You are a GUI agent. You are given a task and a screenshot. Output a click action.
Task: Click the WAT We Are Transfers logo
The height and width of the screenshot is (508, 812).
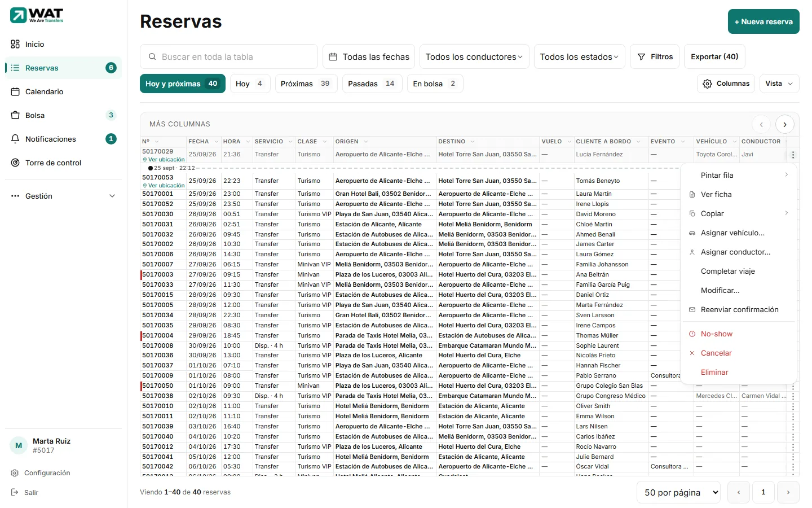[x=37, y=15]
